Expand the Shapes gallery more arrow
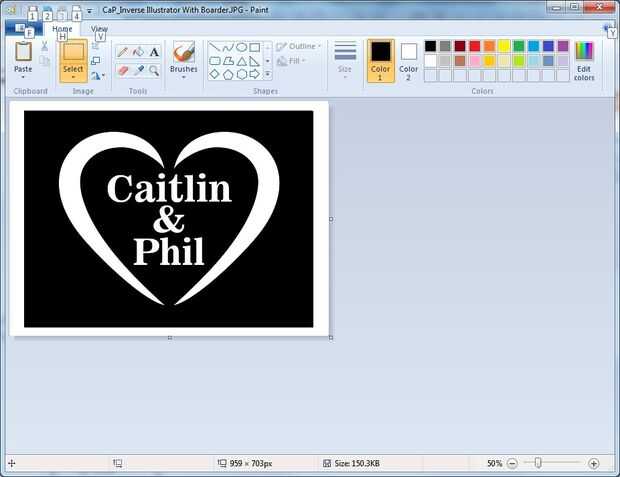This screenshot has width=620, height=477. 268,74
